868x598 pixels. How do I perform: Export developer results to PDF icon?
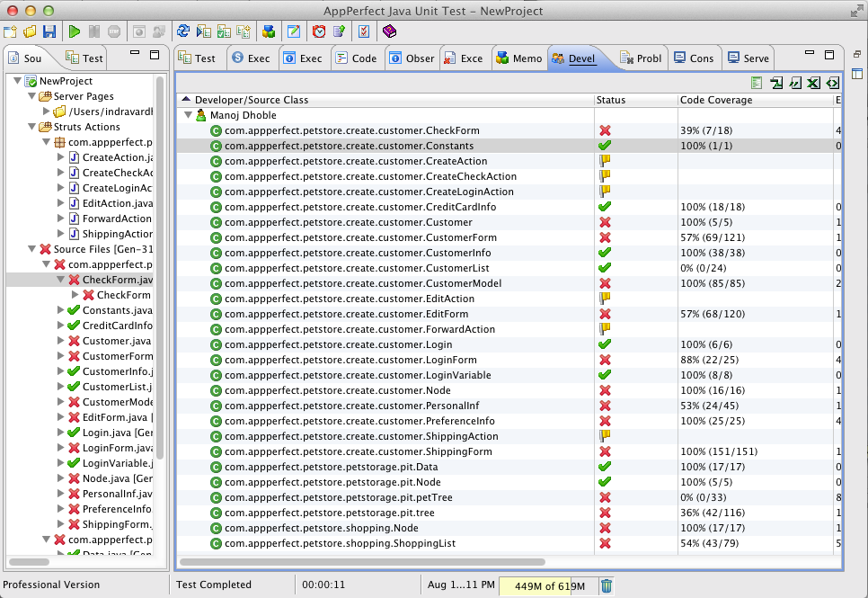[x=776, y=83]
